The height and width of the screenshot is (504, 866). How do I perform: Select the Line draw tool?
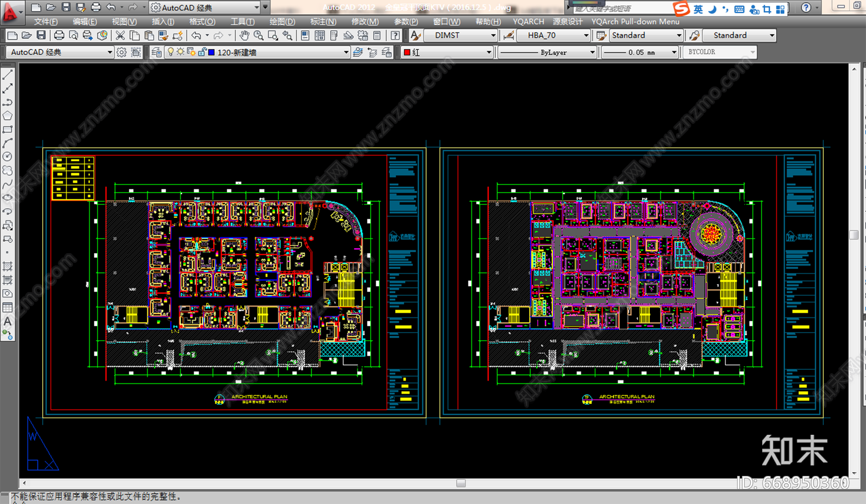(8, 75)
